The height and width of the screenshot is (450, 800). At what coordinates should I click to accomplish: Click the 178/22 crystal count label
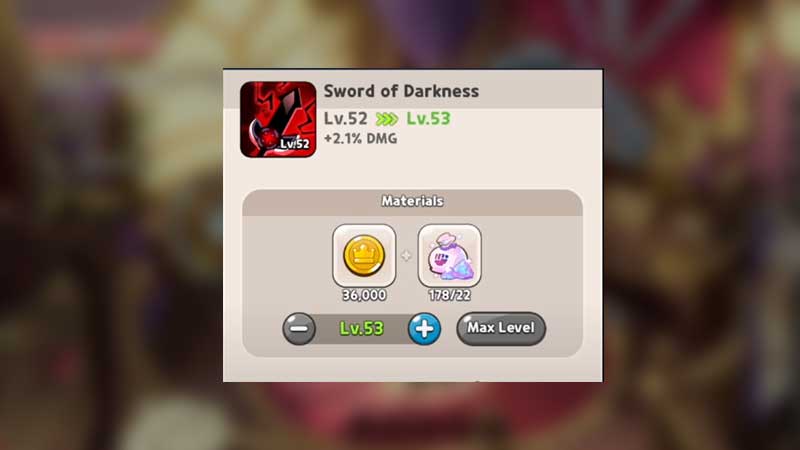pyautogui.click(x=449, y=295)
